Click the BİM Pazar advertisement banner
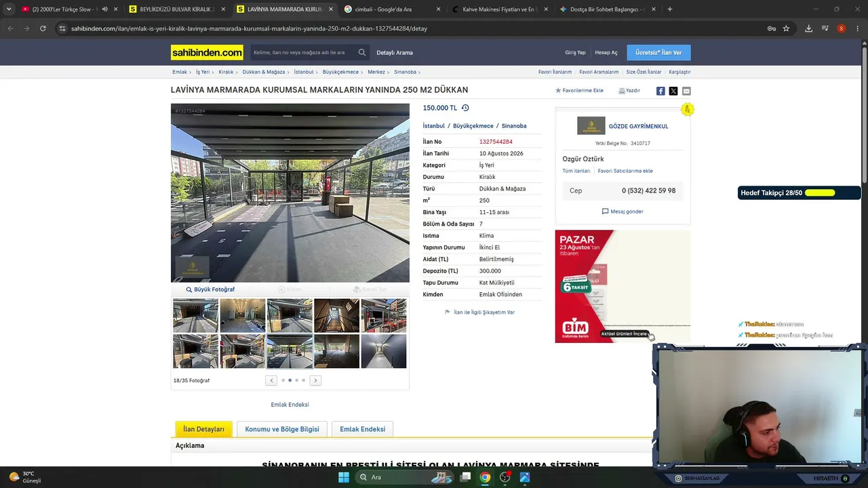 [x=623, y=286]
